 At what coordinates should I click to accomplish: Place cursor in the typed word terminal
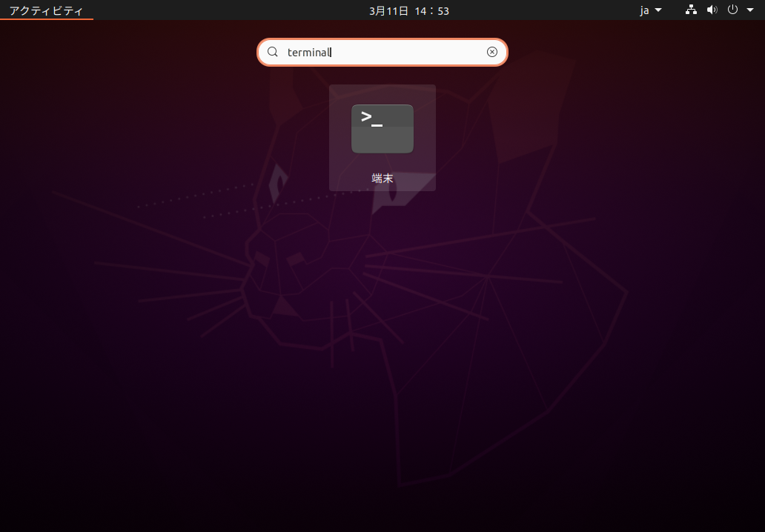[308, 52]
